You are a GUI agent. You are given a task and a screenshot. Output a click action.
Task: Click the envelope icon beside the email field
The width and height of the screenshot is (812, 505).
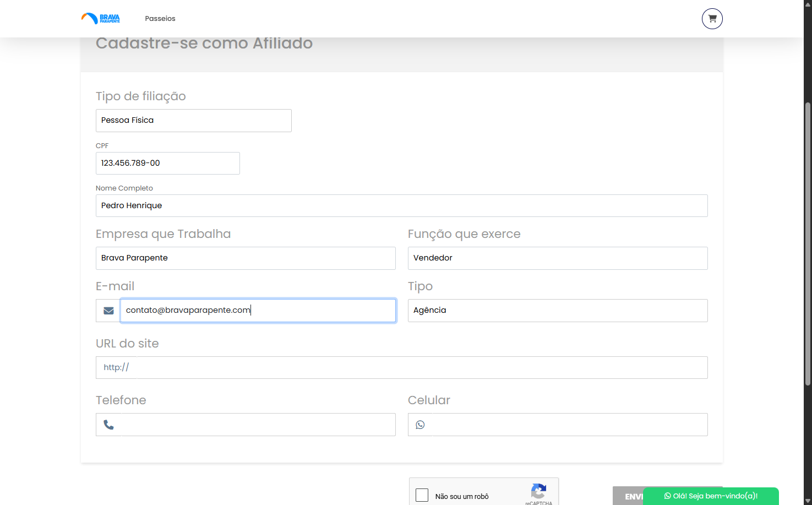(108, 311)
